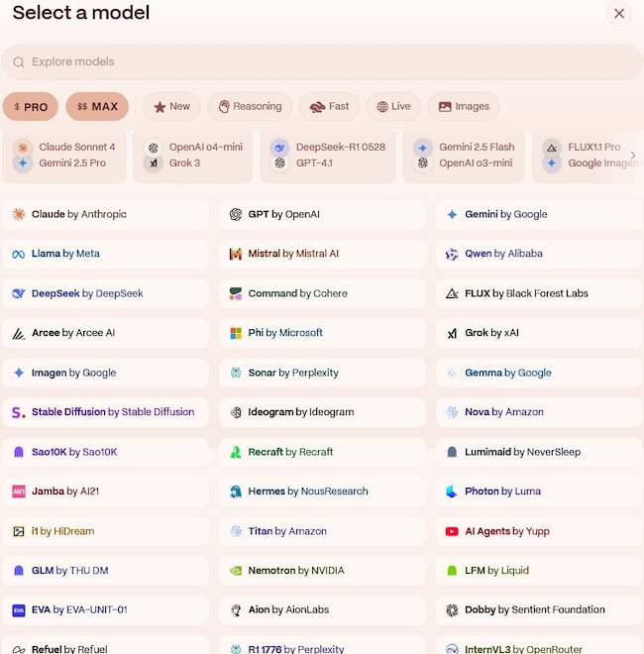Screen dimensions: 644x654
Task: Open InternVL3 by OpenRouter
Action: [x=539, y=645]
